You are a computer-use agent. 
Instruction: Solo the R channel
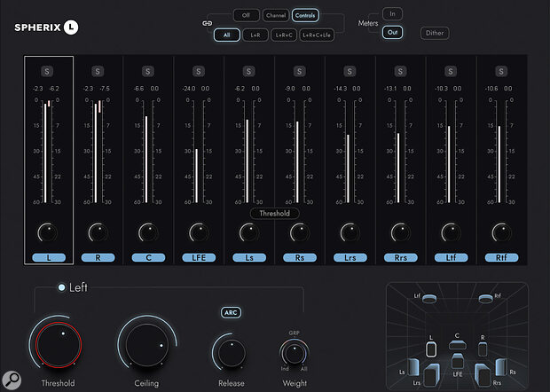click(x=98, y=72)
